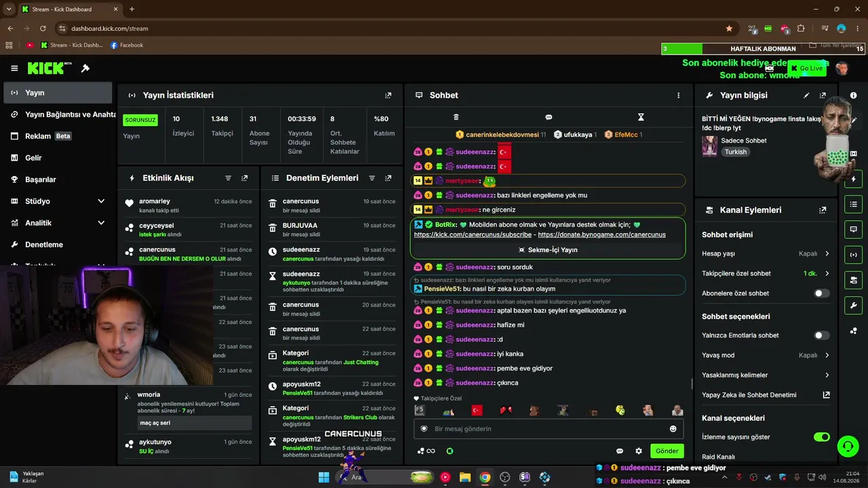
Task: Click the speech bubble icon in chat toolbar
Action: (x=549, y=117)
